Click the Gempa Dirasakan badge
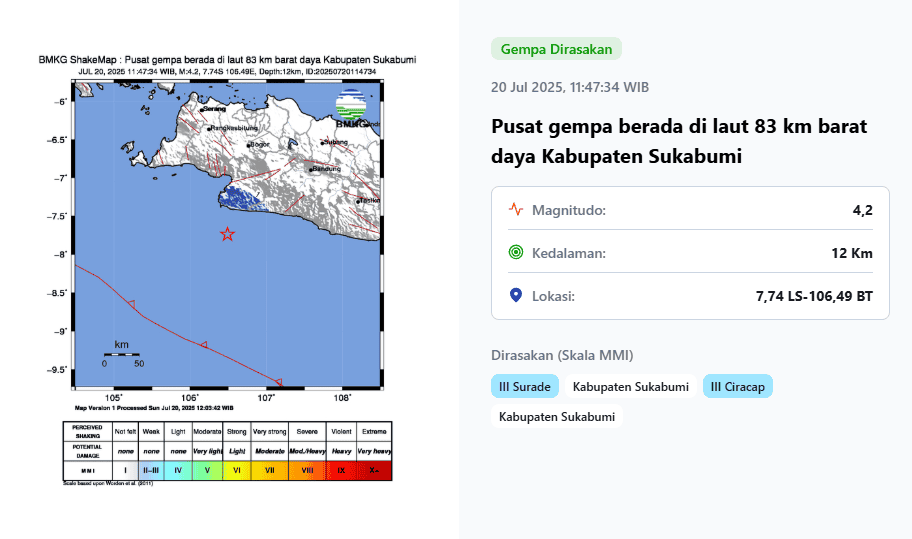The height and width of the screenshot is (539, 912). pos(556,49)
